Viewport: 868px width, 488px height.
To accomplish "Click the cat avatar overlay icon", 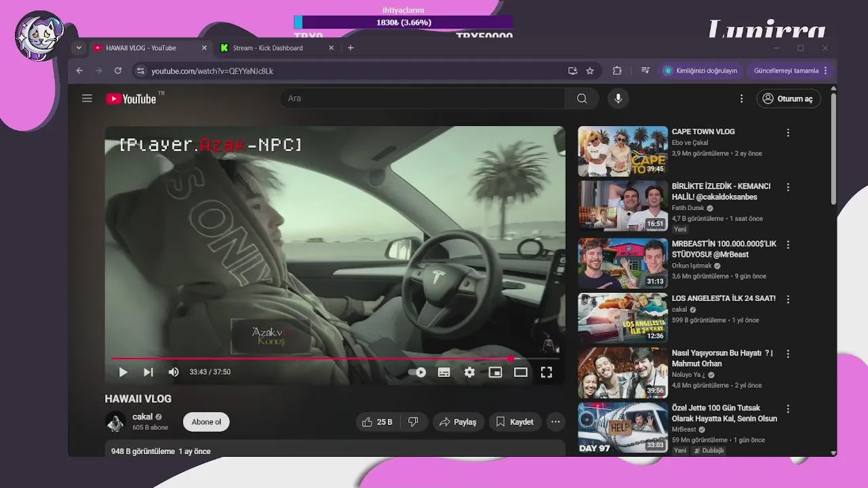I will tap(39, 36).
